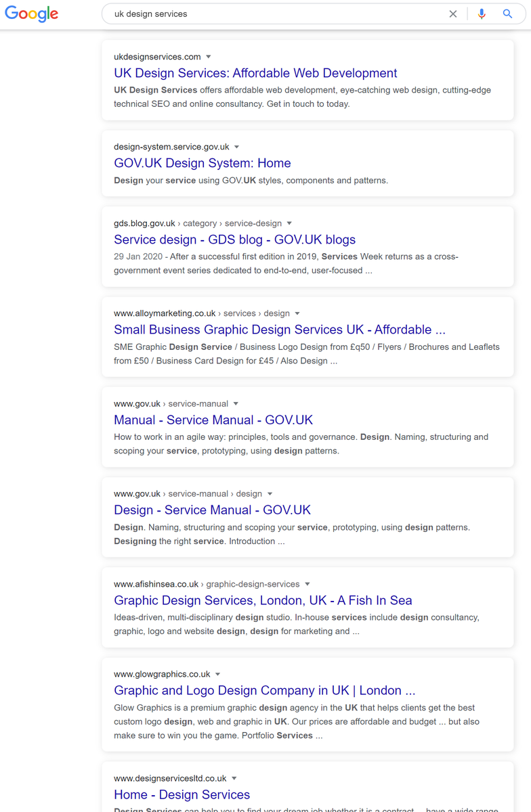Click the www.glowgraphics.co.uk URL text

162,675
